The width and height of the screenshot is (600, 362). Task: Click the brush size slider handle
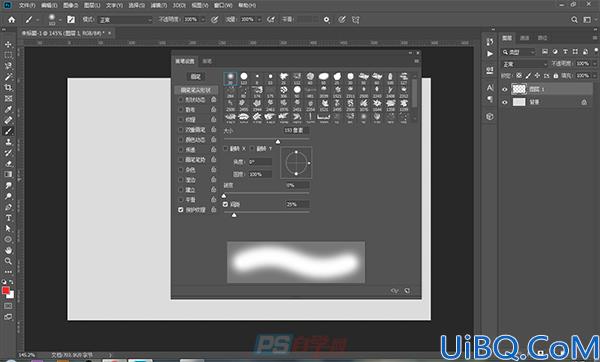(x=278, y=142)
